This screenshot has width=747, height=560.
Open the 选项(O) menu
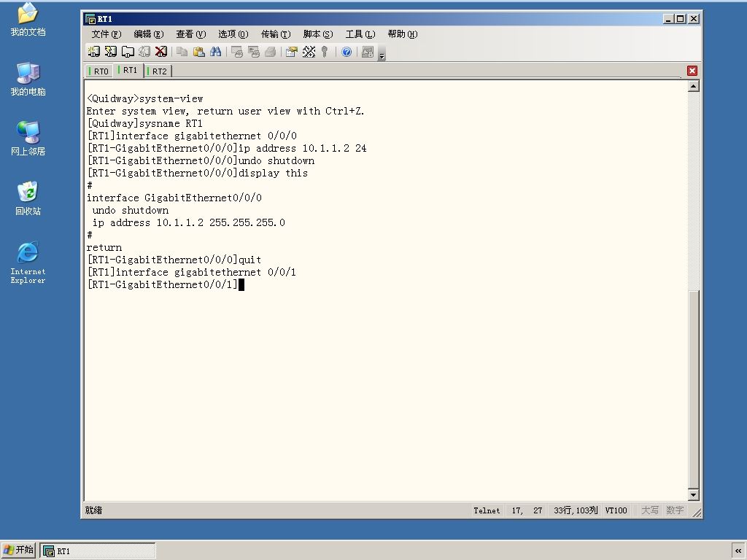(x=233, y=34)
